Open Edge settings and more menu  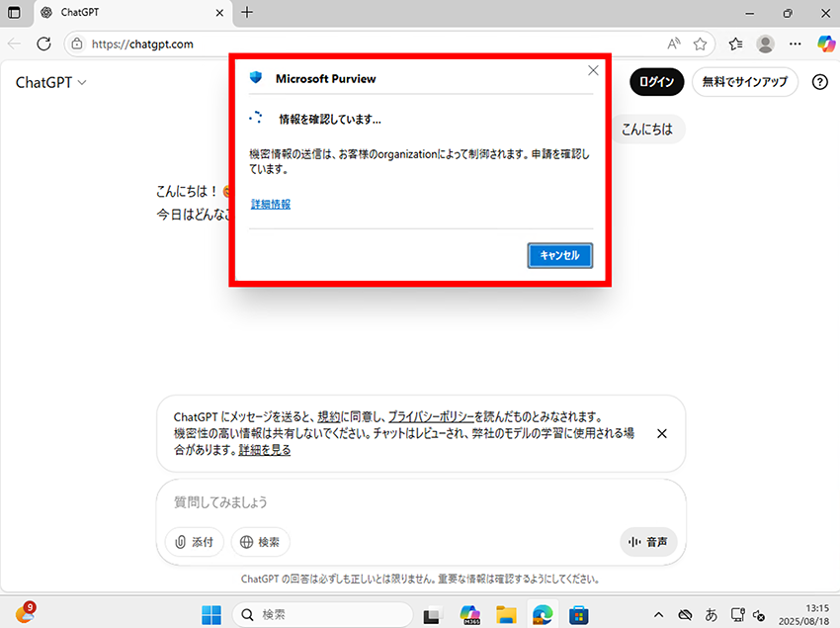point(795,44)
